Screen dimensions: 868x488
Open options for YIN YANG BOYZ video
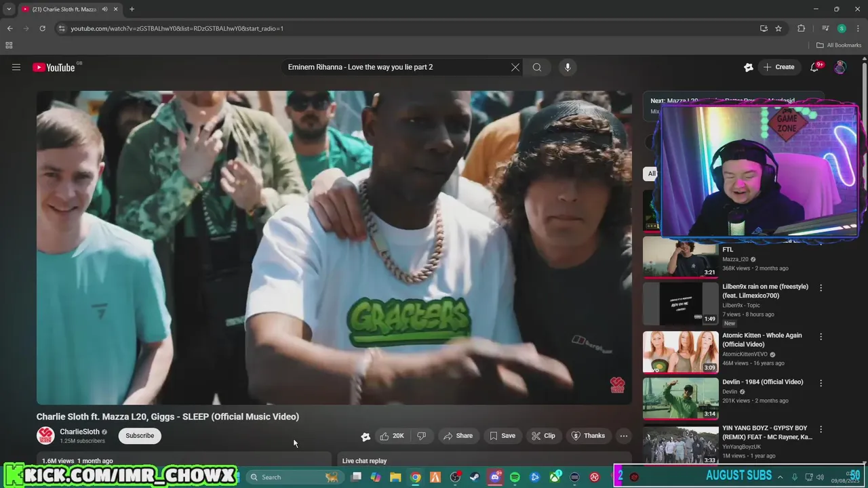[821, 429]
